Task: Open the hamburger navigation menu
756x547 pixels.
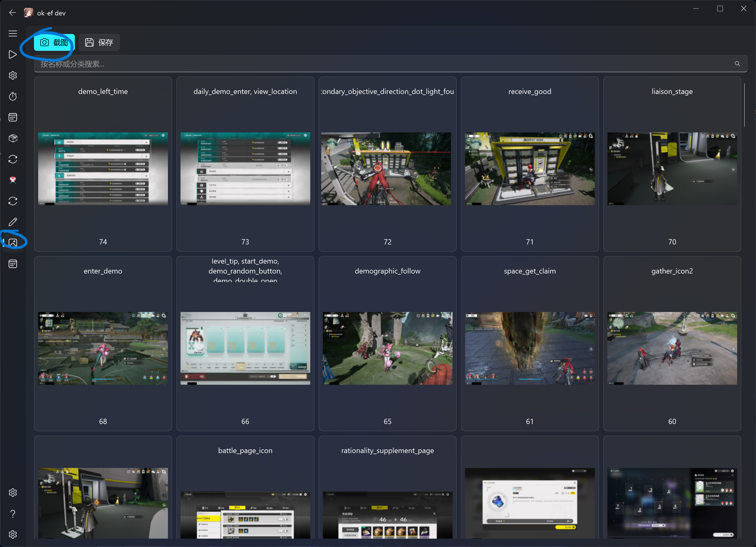Action: click(x=13, y=33)
